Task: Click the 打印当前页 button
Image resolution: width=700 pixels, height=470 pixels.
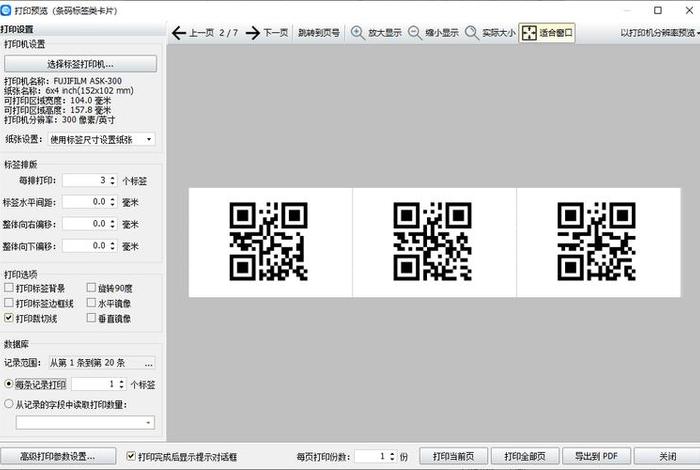Action: (x=454, y=456)
